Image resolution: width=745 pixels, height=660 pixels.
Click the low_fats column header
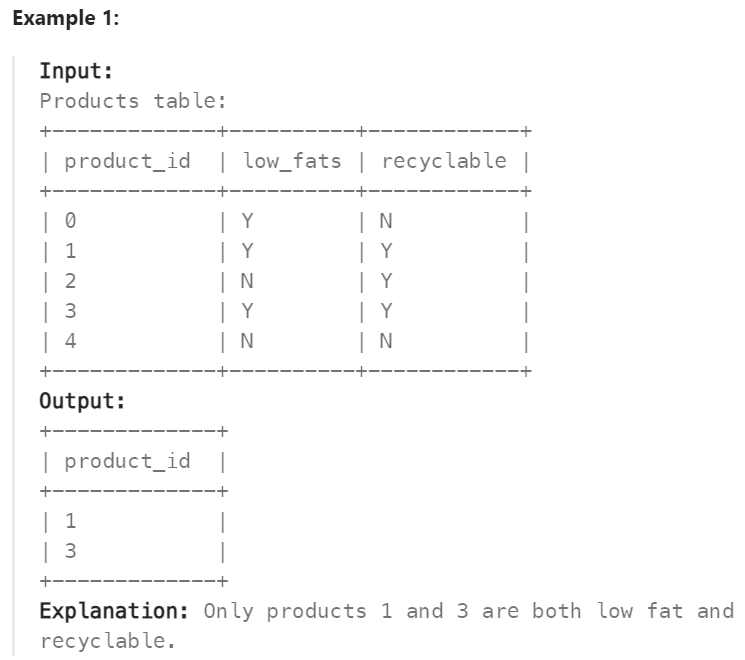(292, 161)
